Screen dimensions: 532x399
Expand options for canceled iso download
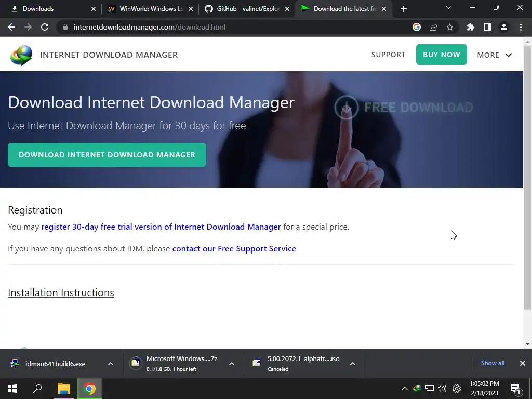click(x=353, y=364)
